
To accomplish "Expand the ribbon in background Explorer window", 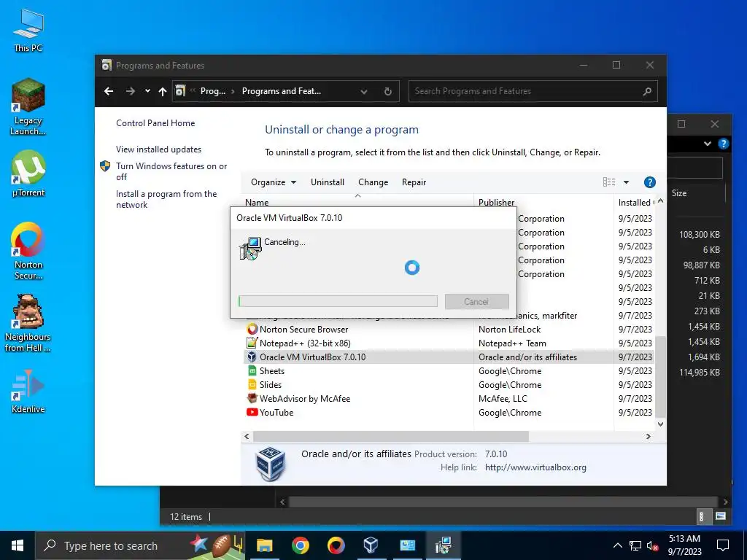I will pos(708,144).
